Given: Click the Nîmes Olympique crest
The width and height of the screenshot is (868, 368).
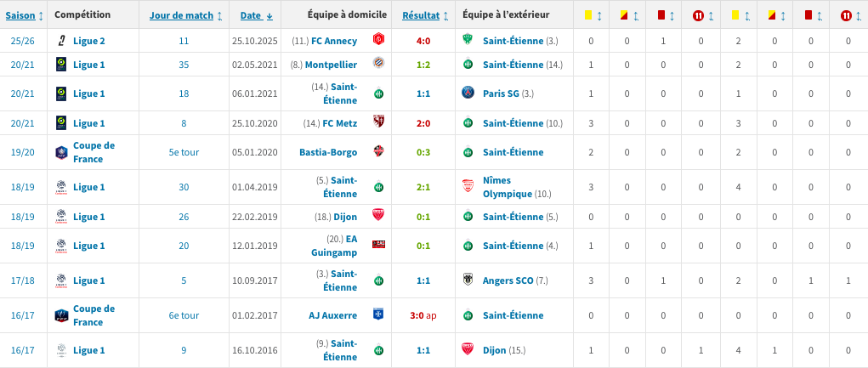Looking at the screenshot, I should (468, 187).
